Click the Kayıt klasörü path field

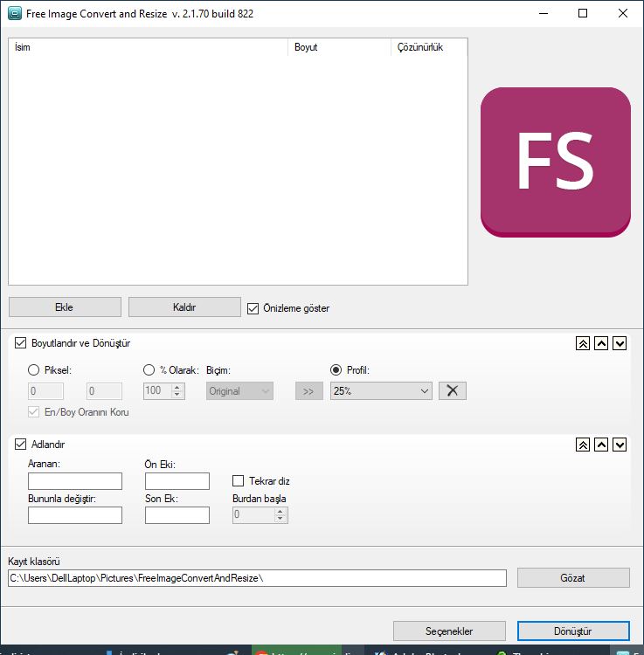pos(257,578)
